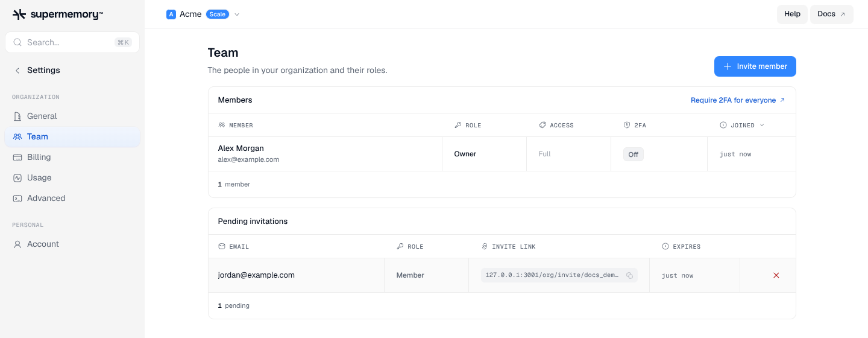Click the link icon by INVITE LINK header

(485, 246)
